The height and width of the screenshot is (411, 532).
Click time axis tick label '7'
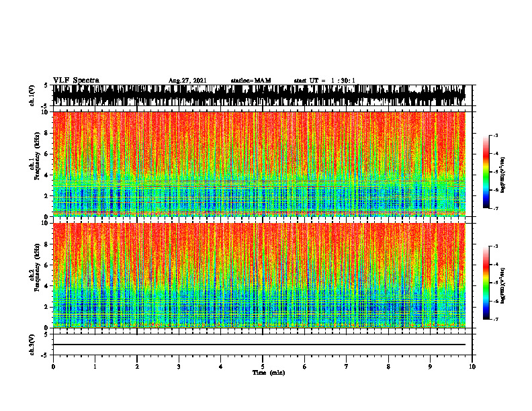tap(347, 367)
